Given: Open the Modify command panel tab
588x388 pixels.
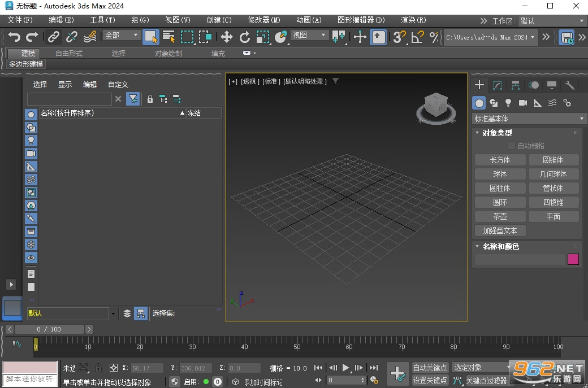Looking at the screenshot, I should point(497,85).
